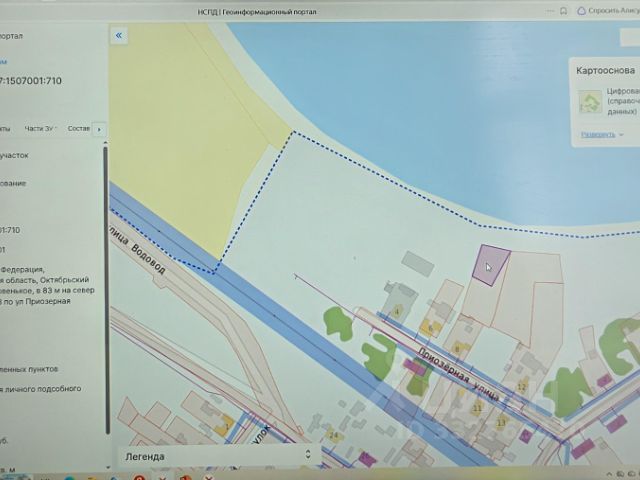Click the highlighted purple land parcel

[491, 265]
